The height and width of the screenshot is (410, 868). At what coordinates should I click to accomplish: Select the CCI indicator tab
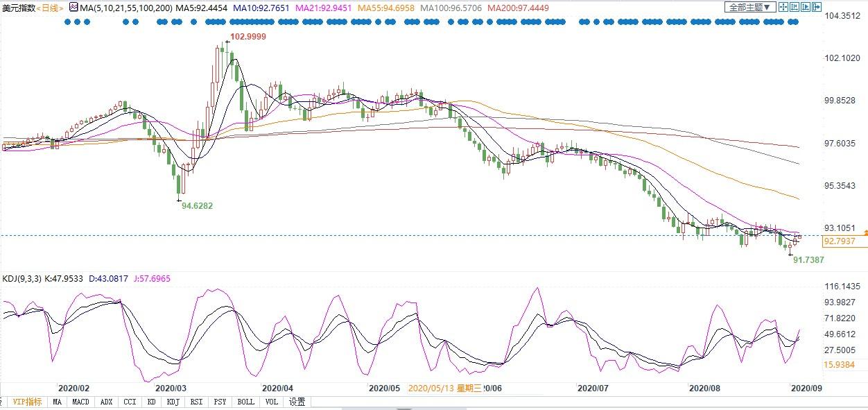(129, 402)
